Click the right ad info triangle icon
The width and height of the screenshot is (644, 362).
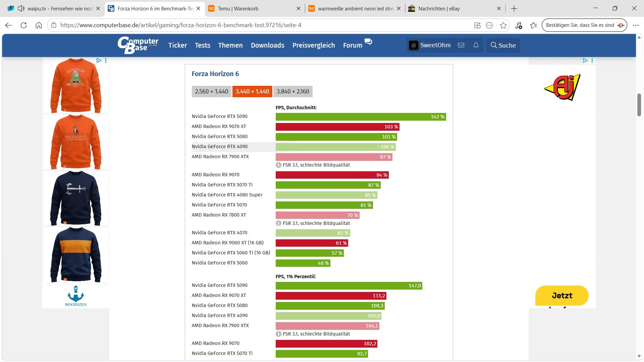tap(585, 60)
